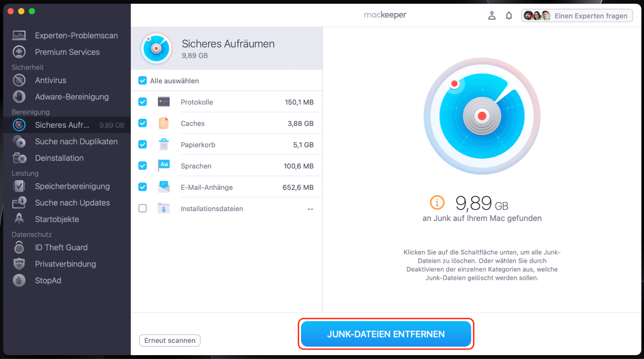The image size is (644, 359).
Task: Click the Installationsdateien folder icon
Action: pyautogui.click(x=164, y=208)
